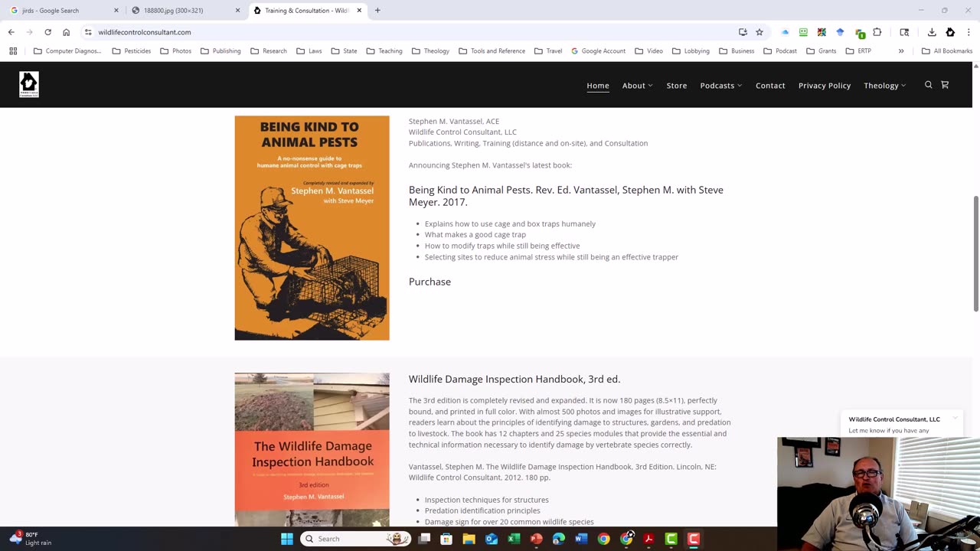Click the Being Kind to Animal Pests cover
Screen dimensions: 980x551
tap(312, 228)
